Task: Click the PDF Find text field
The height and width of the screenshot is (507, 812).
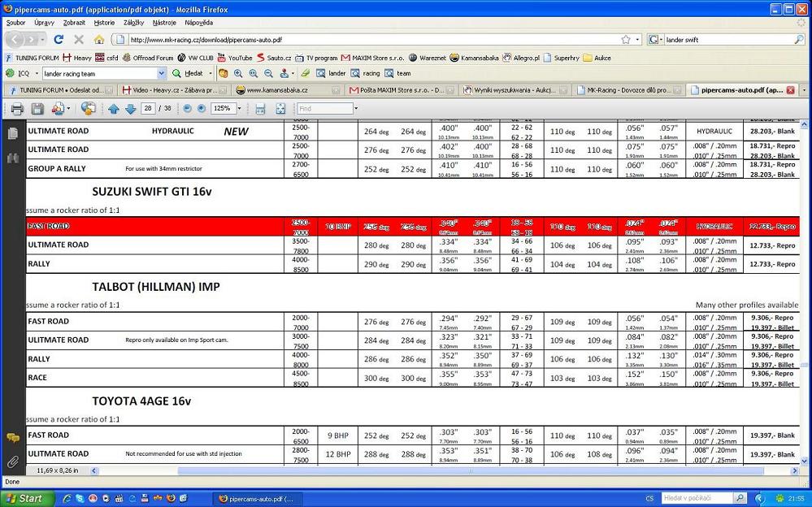Action: pyautogui.click(x=325, y=108)
